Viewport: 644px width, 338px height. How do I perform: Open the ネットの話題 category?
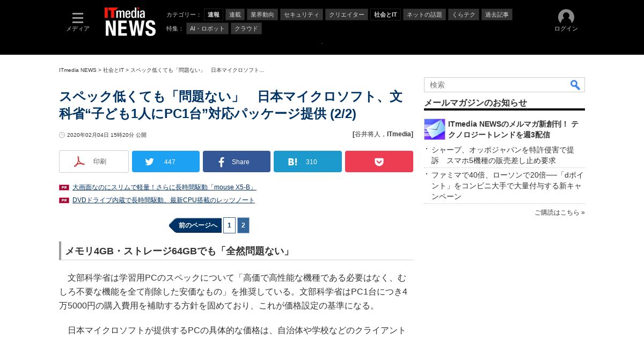point(425,14)
